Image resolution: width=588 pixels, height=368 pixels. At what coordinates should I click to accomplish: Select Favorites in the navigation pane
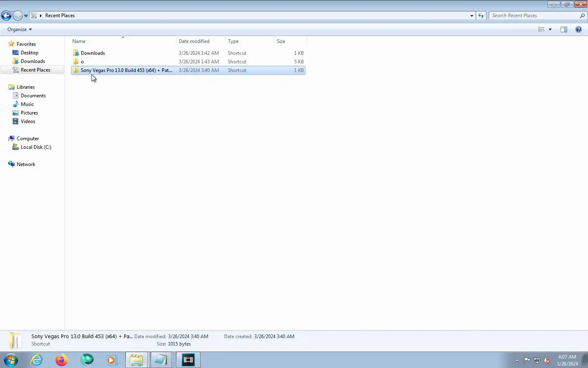click(x=26, y=44)
